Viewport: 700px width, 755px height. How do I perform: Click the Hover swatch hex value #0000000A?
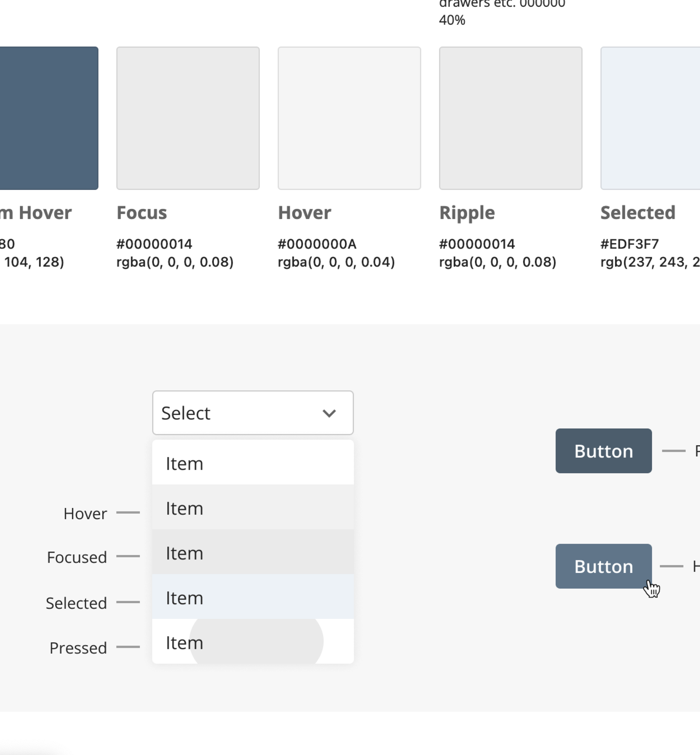coord(317,244)
